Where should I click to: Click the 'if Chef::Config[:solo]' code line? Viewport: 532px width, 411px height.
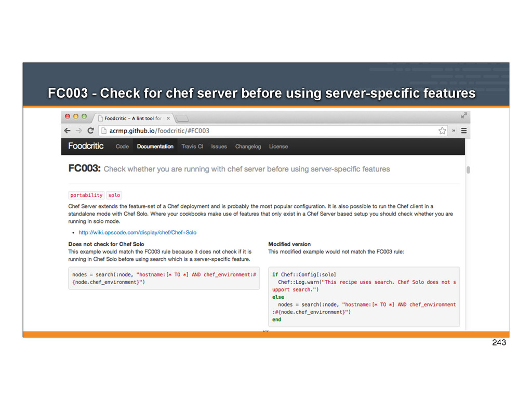pyautogui.click(x=304, y=274)
